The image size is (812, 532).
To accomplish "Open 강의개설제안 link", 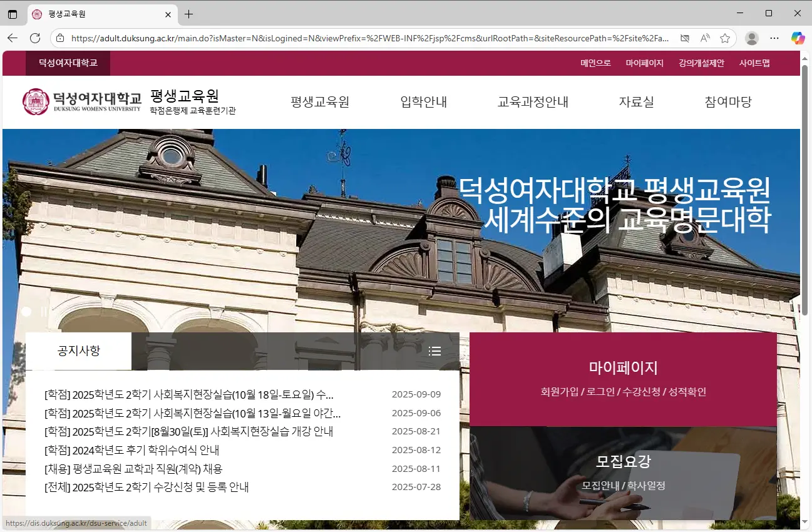I will 701,63.
